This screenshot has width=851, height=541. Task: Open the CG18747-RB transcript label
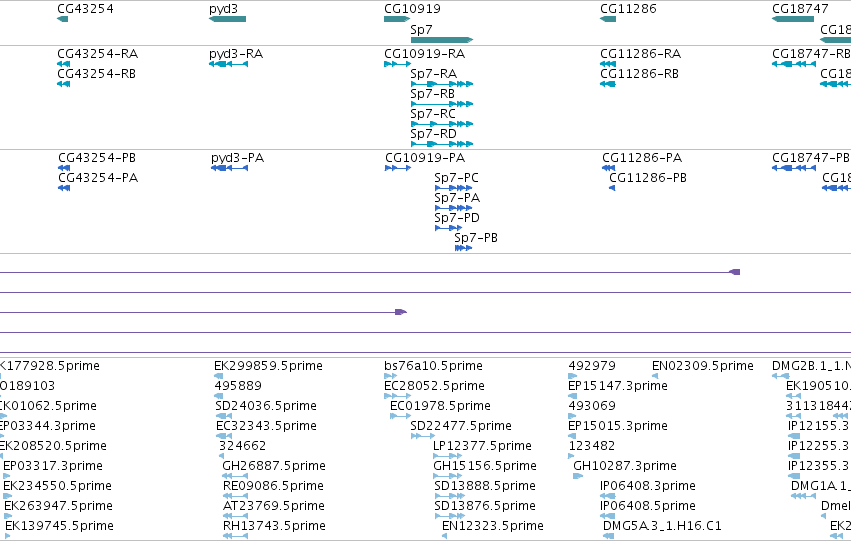[x=811, y=54]
